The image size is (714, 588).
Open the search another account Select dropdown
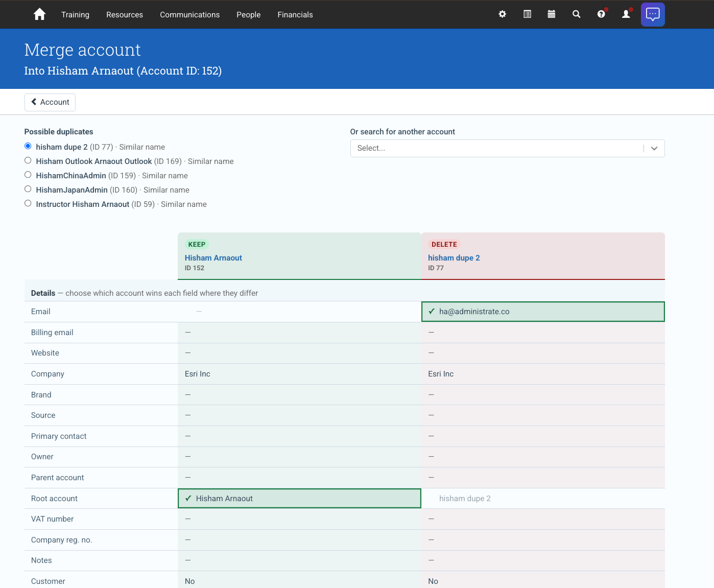click(x=507, y=148)
